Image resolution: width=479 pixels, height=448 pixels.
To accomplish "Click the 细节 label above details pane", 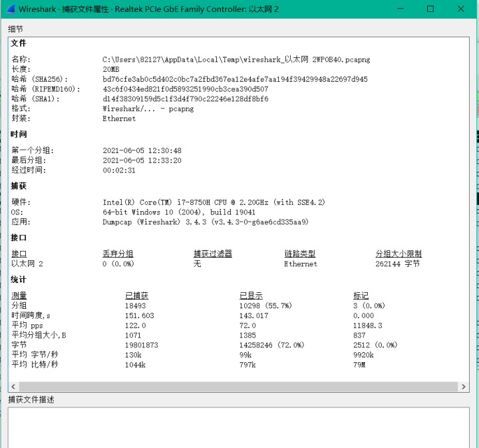I will click(15, 29).
